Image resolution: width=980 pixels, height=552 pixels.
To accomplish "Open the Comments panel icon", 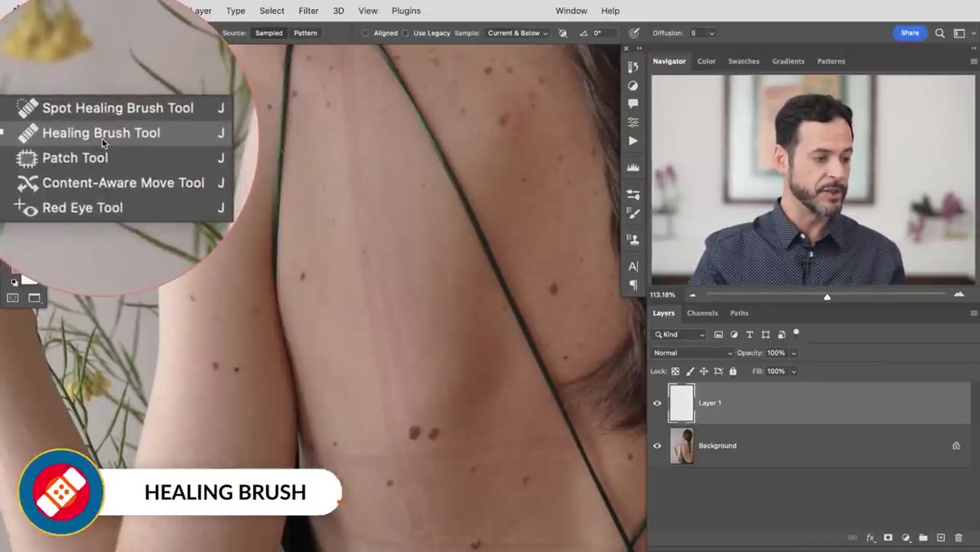I will 633,105.
